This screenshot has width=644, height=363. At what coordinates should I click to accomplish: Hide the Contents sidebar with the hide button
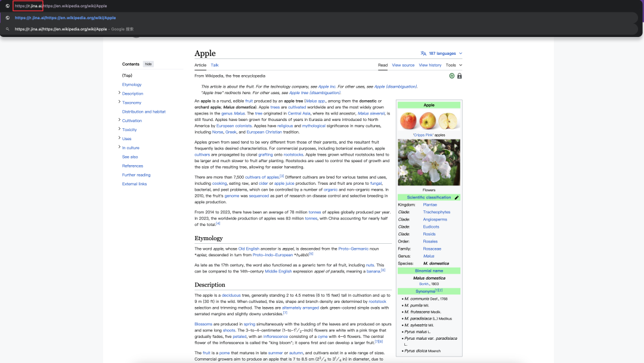148,64
